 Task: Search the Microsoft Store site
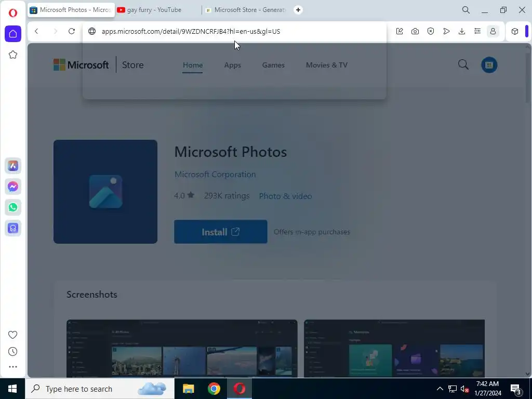click(463, 64)
